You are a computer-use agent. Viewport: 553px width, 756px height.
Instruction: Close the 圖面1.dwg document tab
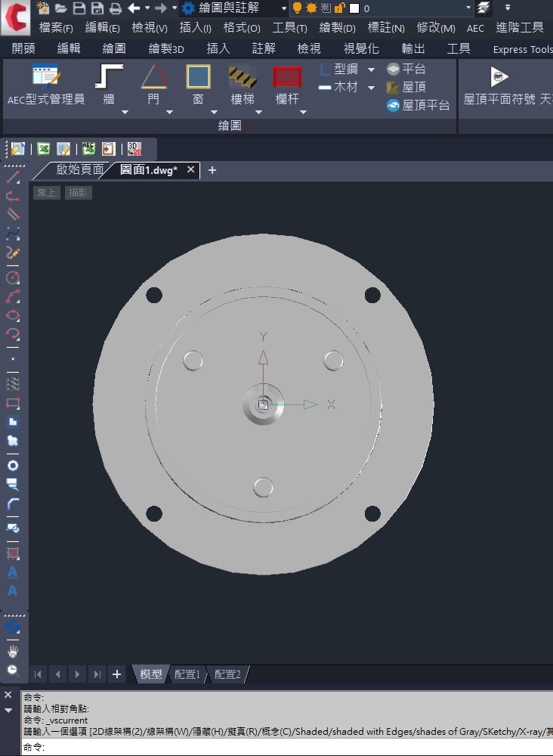click(x=191, y=169)
